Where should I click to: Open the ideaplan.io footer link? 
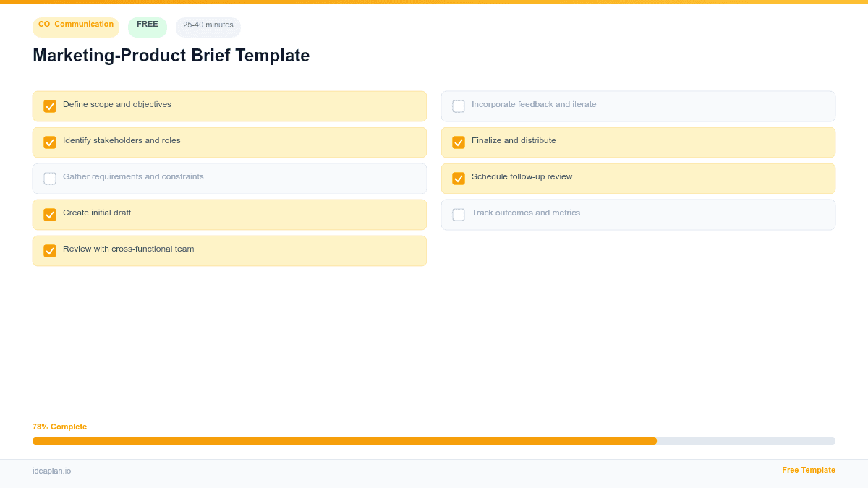[51, 471]
